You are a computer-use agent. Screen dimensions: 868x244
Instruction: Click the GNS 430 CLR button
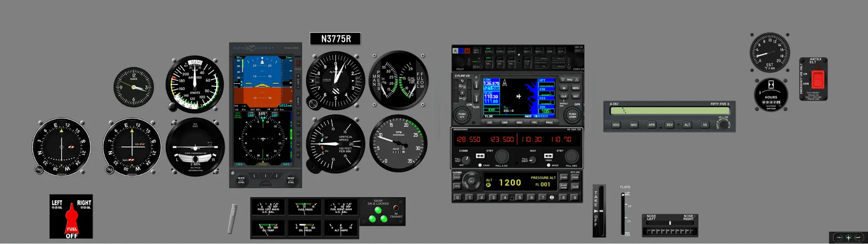click(564, 96)
